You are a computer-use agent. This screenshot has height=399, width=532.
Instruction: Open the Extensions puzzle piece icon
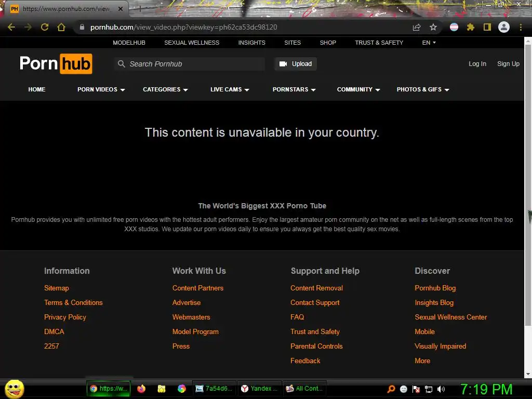click(470, 27)
